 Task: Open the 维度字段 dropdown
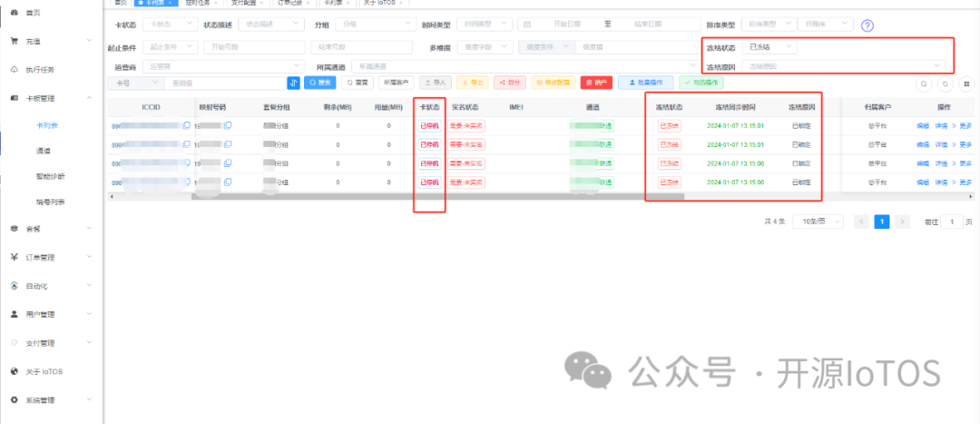(x=485, y=47)
